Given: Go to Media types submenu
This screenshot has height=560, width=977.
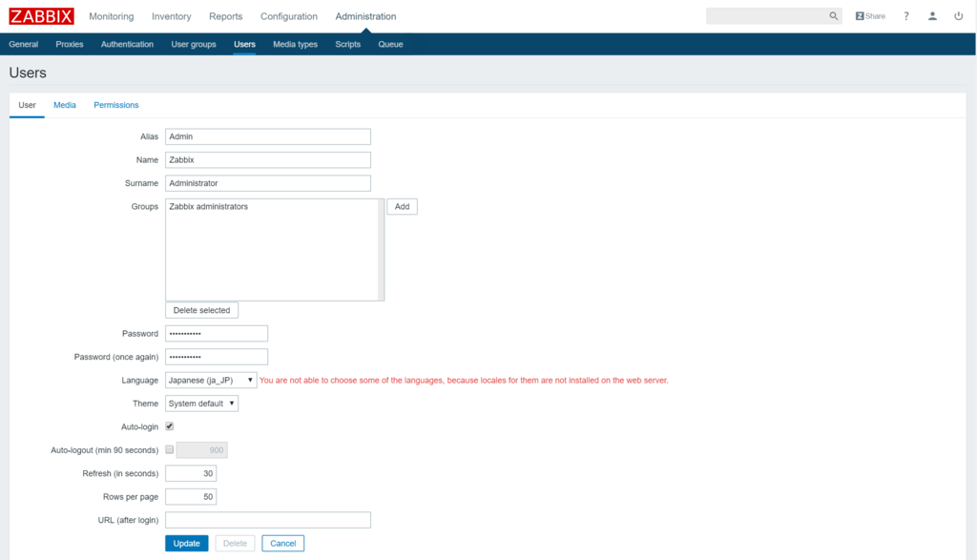Looking at the screenshot, I should point(296,44).
